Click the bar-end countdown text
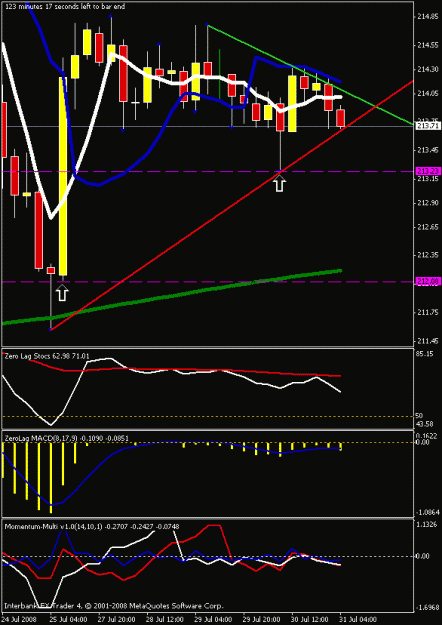 tap(67, 7)
